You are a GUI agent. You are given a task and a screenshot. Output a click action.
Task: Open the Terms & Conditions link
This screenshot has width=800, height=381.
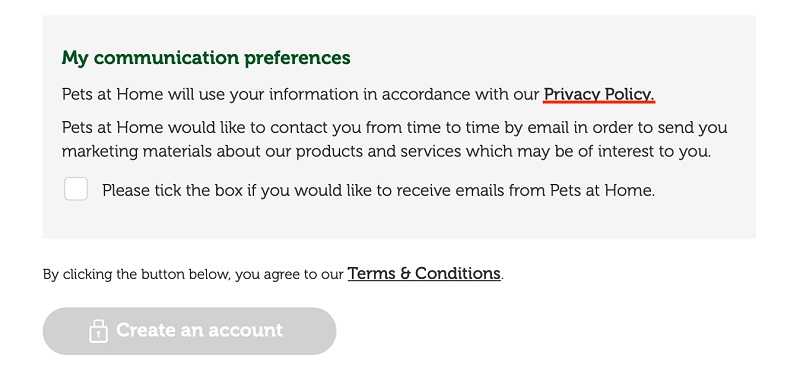tap(424, 273)
